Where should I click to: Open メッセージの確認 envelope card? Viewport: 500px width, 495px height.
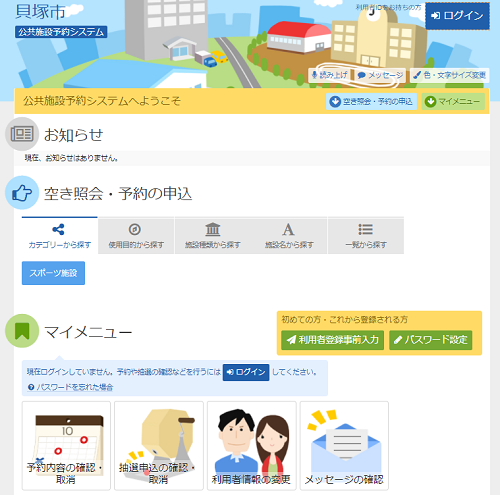pos(344,446)
